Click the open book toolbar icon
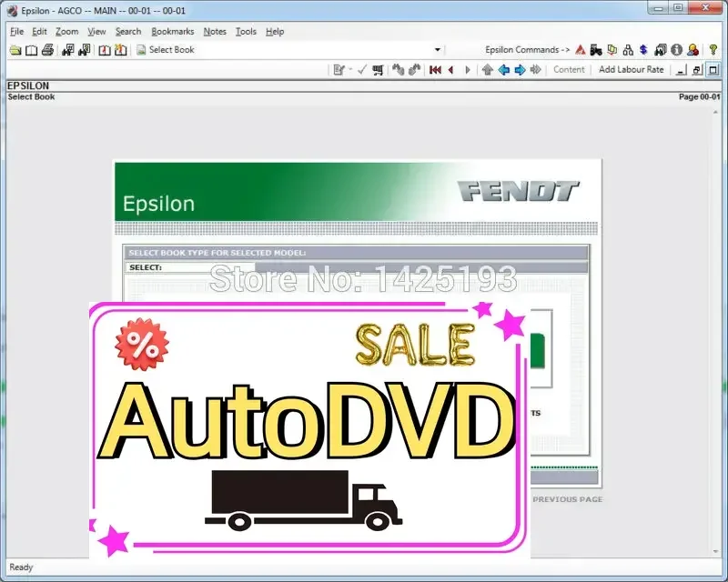 32,50
